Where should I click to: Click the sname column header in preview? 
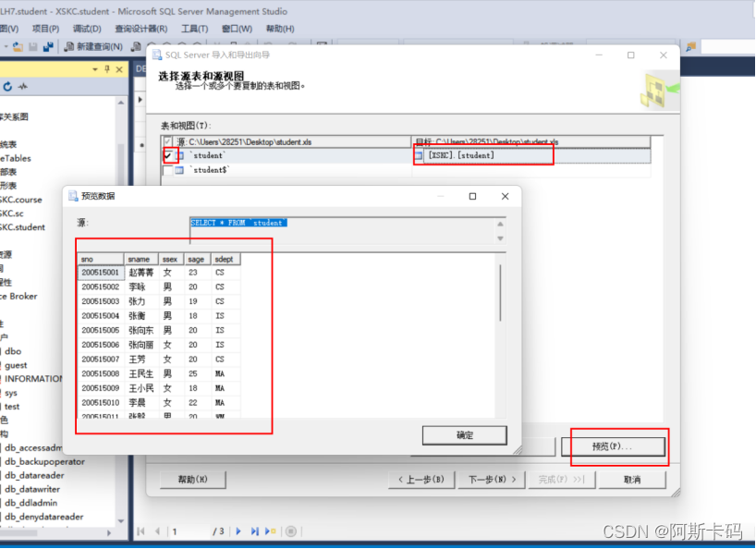coord(141,260)
